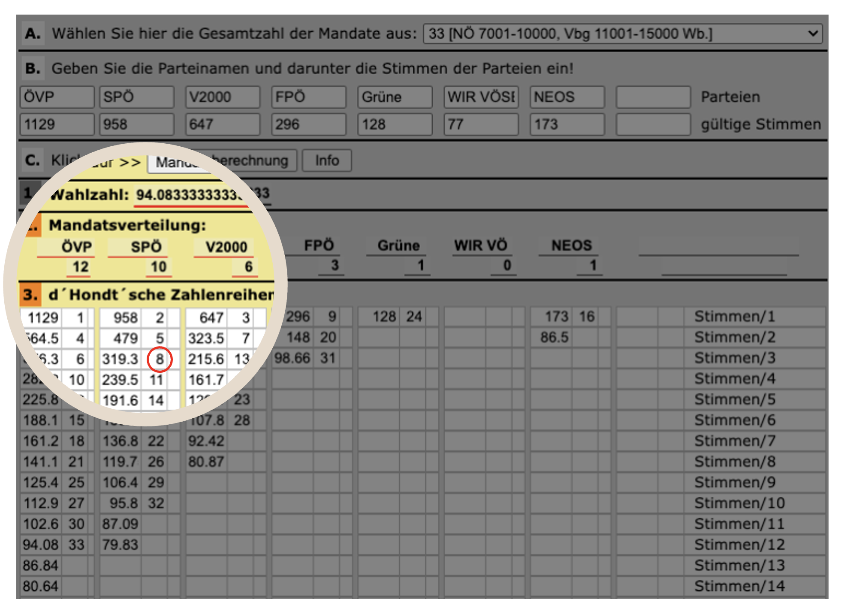Viewport: 844px width, 616px height.
Task: Click the red-circled number 8 in SPÖ column
Action: (x=160, y=359)
